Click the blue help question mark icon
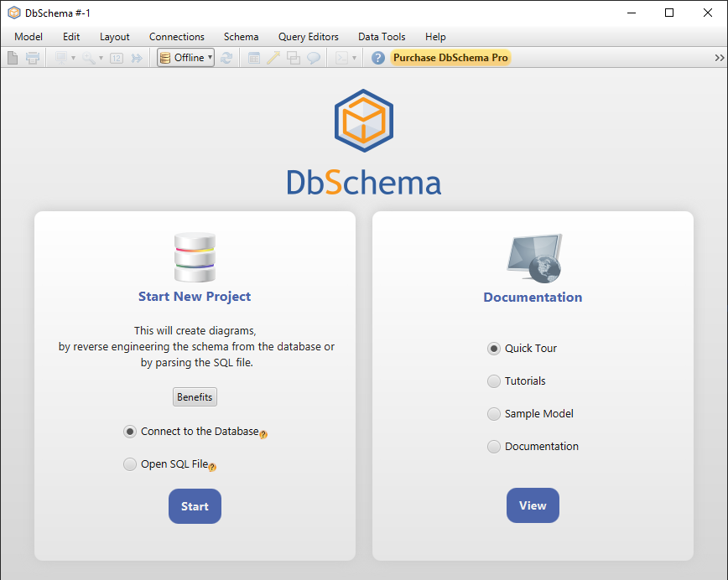 click(x=378, y=58)
